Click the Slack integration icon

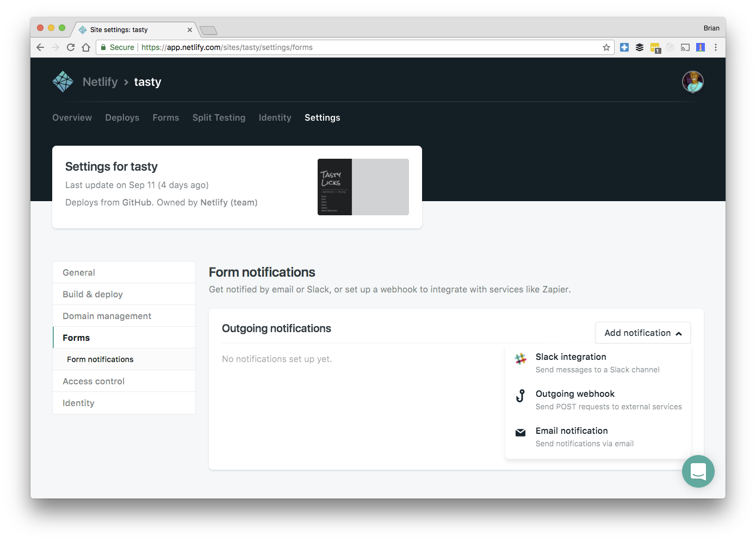tap(520, 359)
